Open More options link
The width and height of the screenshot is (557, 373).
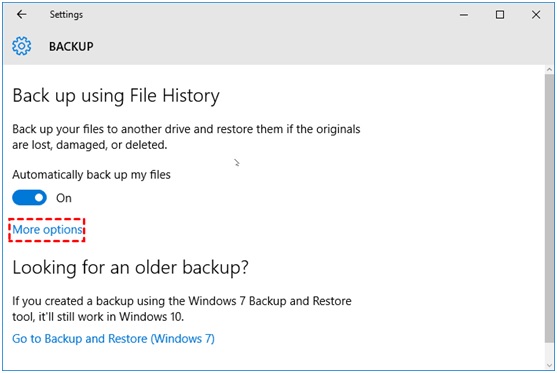point(47,230)
